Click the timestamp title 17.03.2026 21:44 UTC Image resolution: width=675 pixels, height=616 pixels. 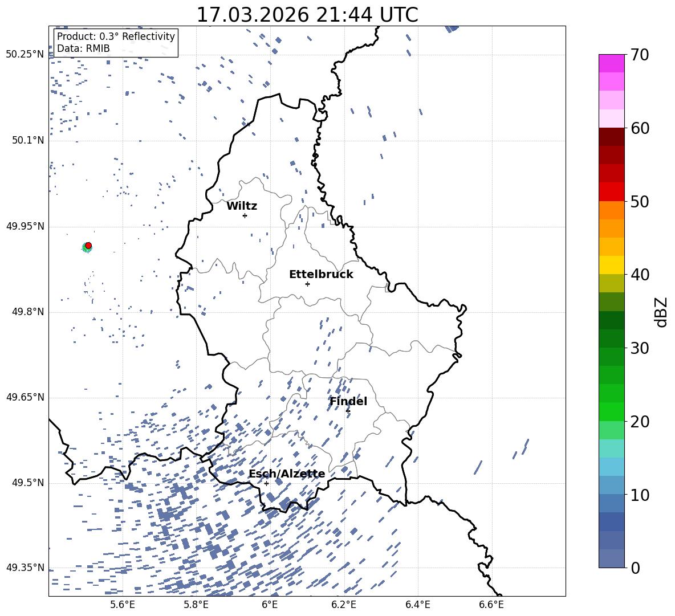307,15
